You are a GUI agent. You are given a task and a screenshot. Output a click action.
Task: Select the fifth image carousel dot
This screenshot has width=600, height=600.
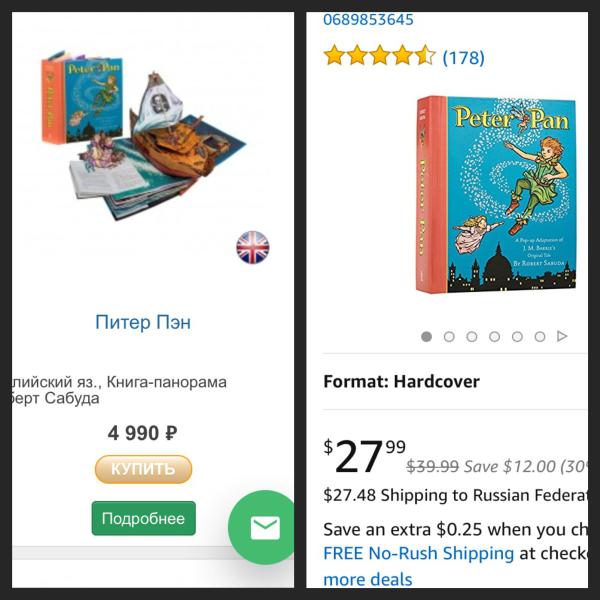pos(517,337)
